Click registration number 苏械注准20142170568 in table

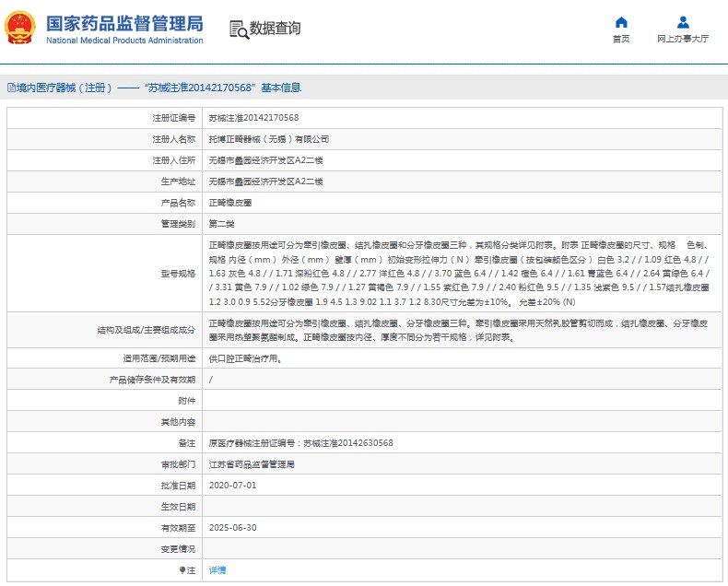click(x=253, y=118)
